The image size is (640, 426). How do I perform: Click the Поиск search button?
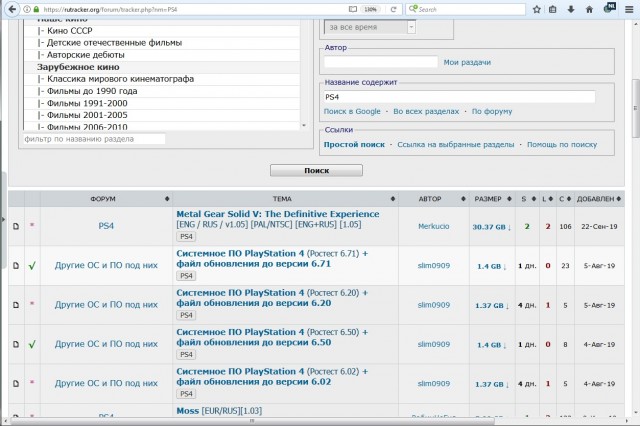(316, 171)
